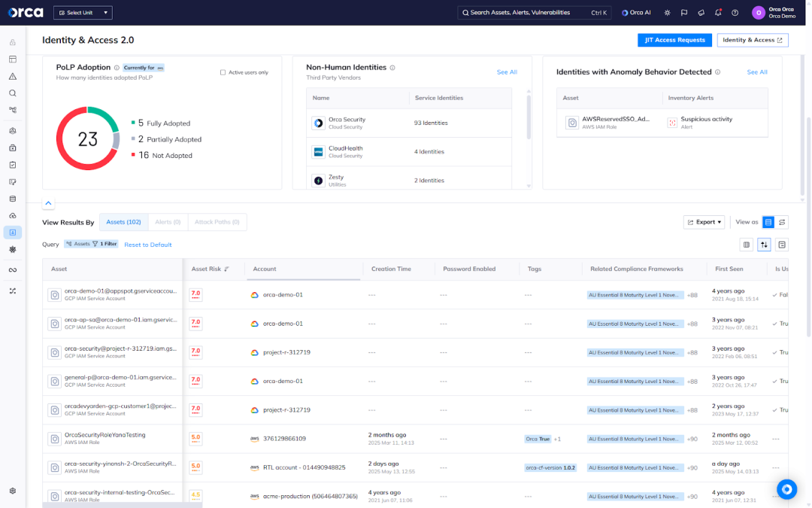Screen dimensions: 812x508
Task: Open the cloud icon in sidebar
Action: click(x=13, y=216)
